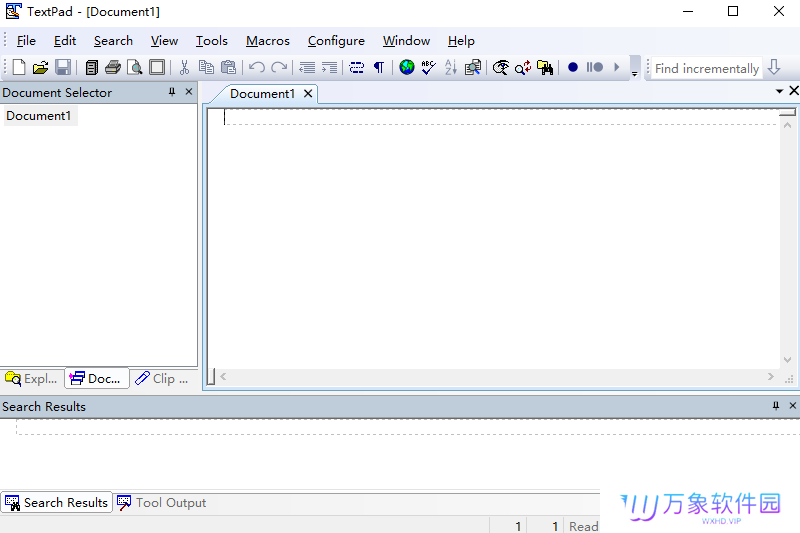The width and height of the screenshot is (800, 533).
Task: Open the Tools menu
Action: (212, 41)
